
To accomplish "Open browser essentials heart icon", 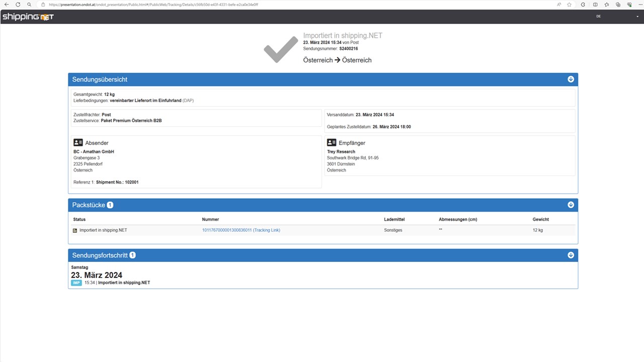I will coord(629,5).
